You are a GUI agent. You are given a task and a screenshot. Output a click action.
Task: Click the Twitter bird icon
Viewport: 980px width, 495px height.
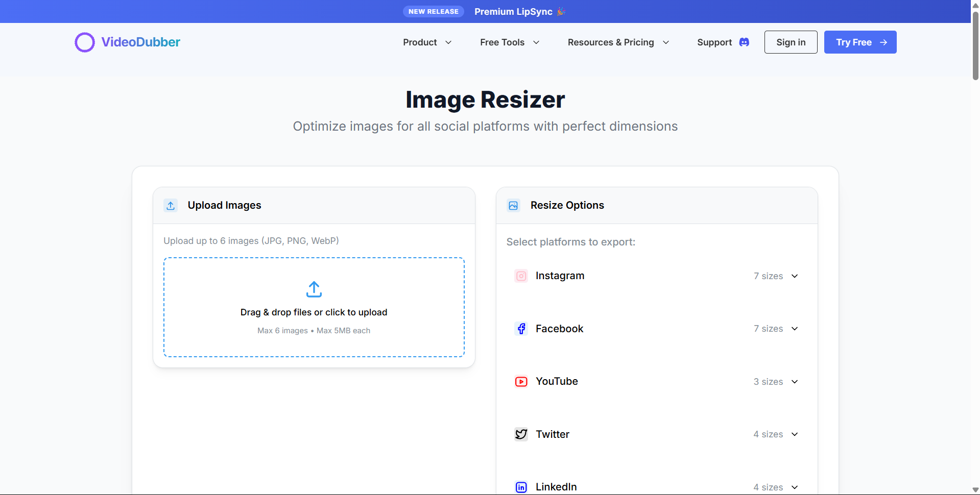521,434
